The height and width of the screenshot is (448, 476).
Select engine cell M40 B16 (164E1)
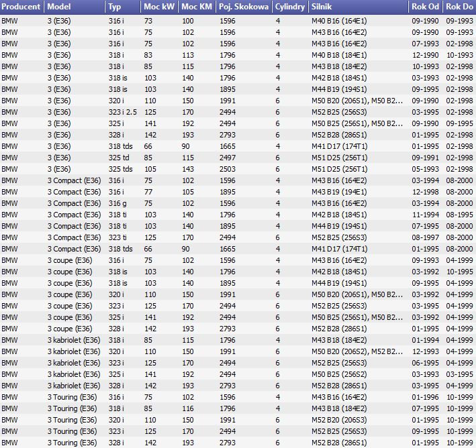tap(339, 21)
